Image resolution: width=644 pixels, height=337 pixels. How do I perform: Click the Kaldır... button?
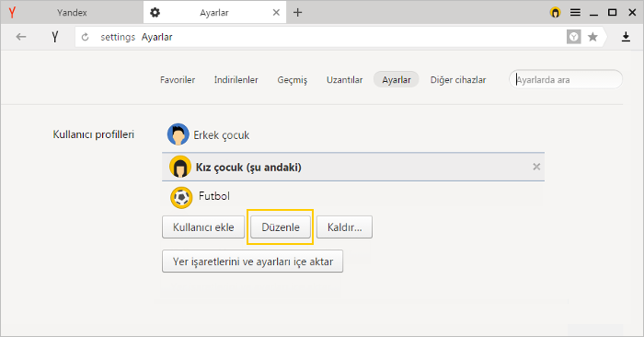point(344,227)
